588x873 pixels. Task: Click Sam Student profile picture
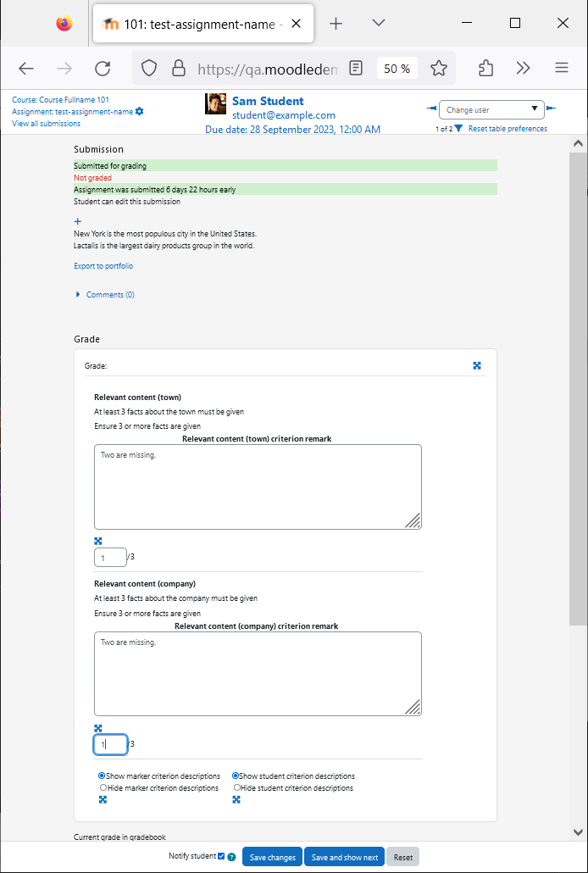(x=215, y=104)
